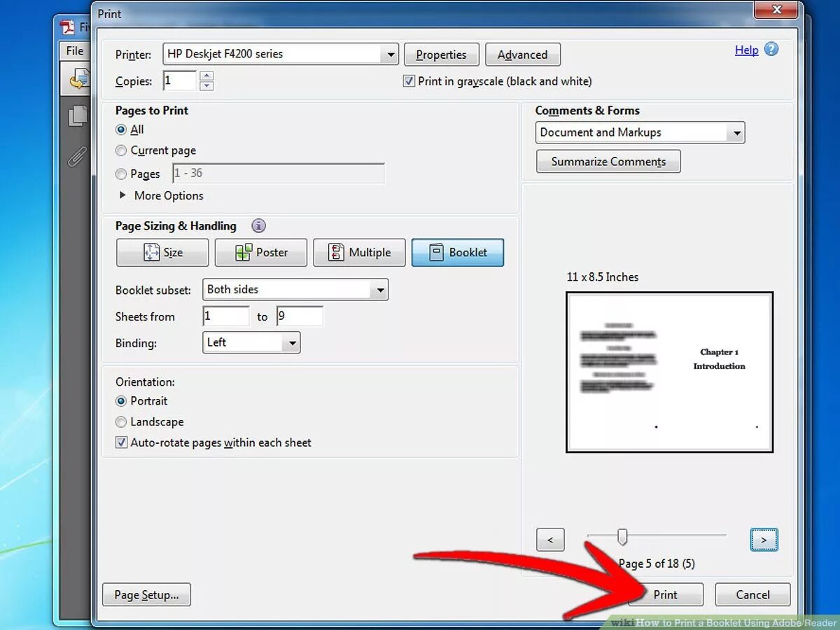The height and width of the screenshot is (630, 840).
Task: Click the preview page slider handle
Action: (622, 537)
